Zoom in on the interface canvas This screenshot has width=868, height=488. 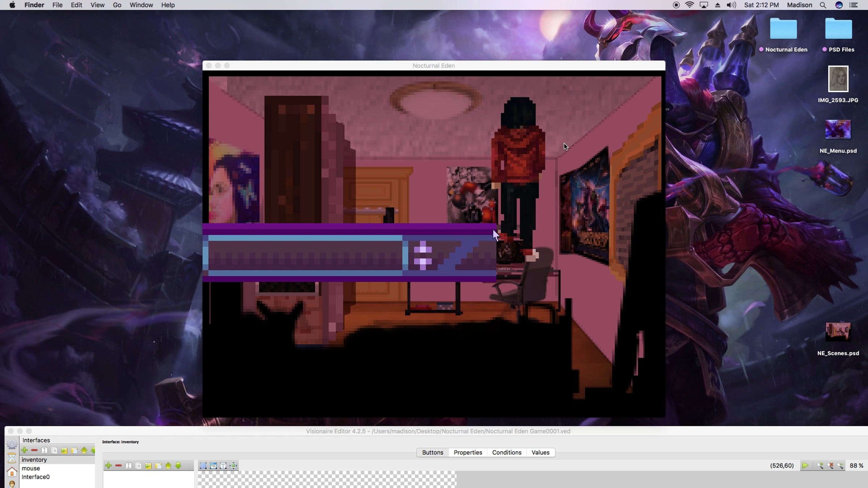pos(820,466)
